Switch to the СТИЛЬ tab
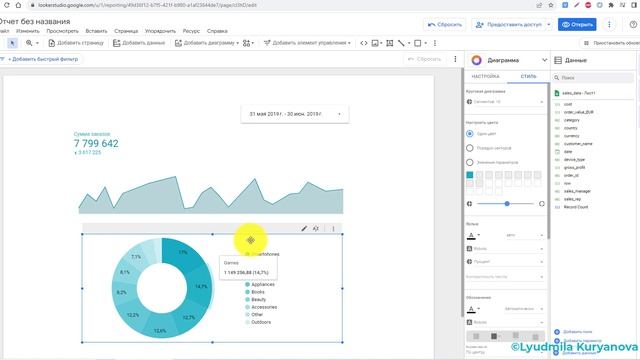The image size is (640, 360). [x=529, y=76]
